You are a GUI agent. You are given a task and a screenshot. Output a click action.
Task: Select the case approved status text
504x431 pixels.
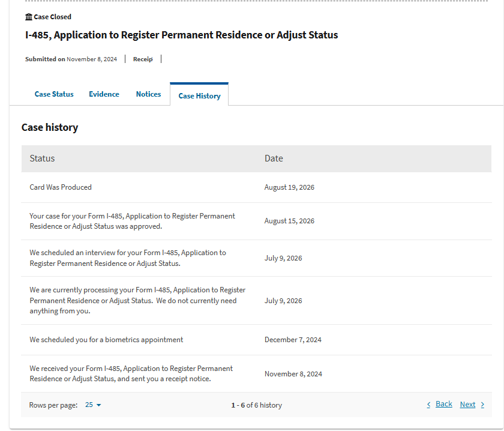click(x=132, y=221)
